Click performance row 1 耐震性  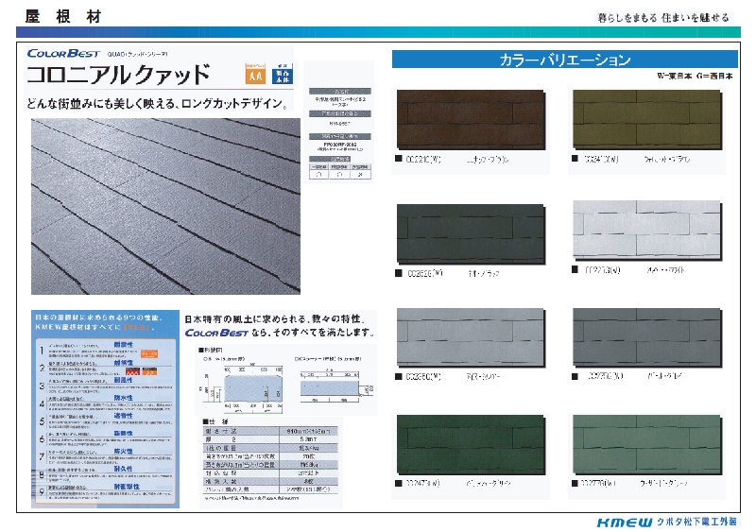click(x=106, y=350)
